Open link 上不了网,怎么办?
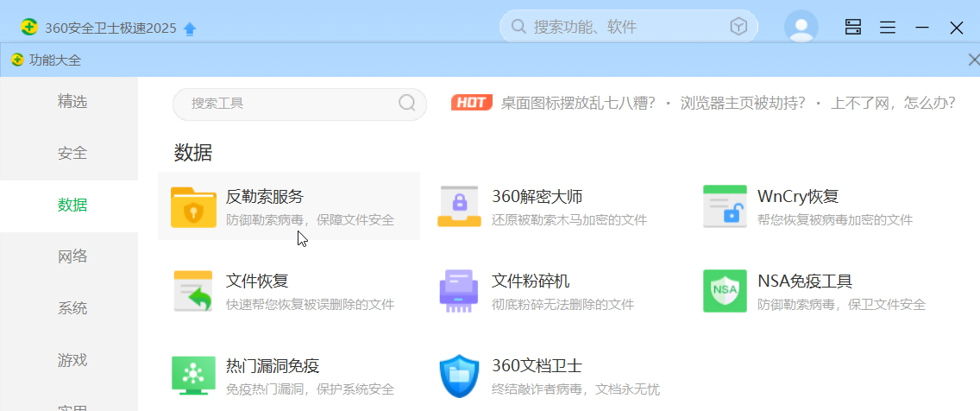The width and height of the screenshot is (980, 411). pyautogui.click(x=893, y=103)
